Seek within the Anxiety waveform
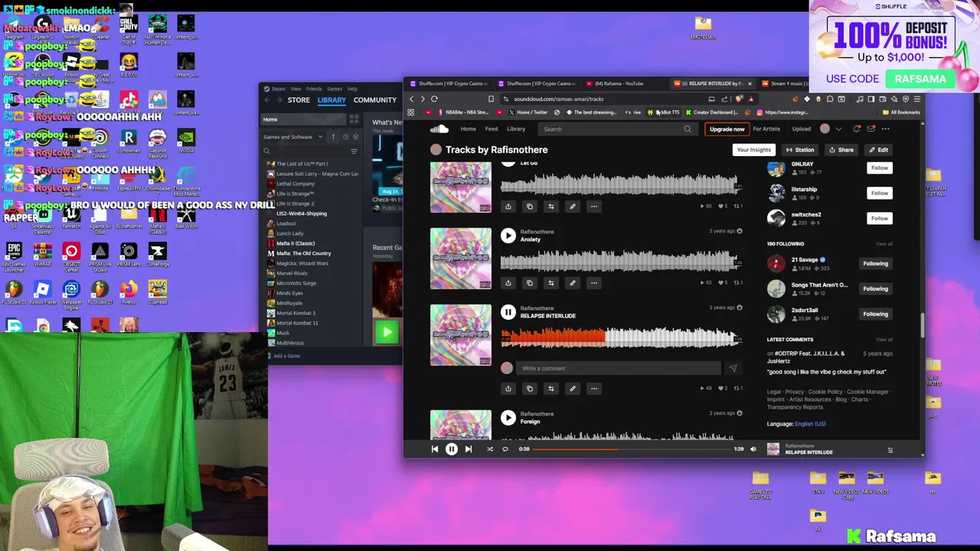The image size is (980, 551). tap(620, 262)
